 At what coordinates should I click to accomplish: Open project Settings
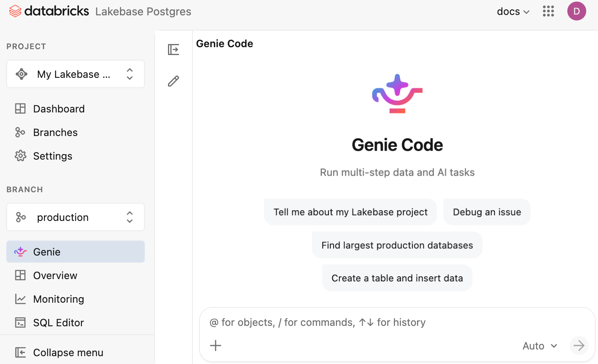click(x=76, y=156)
